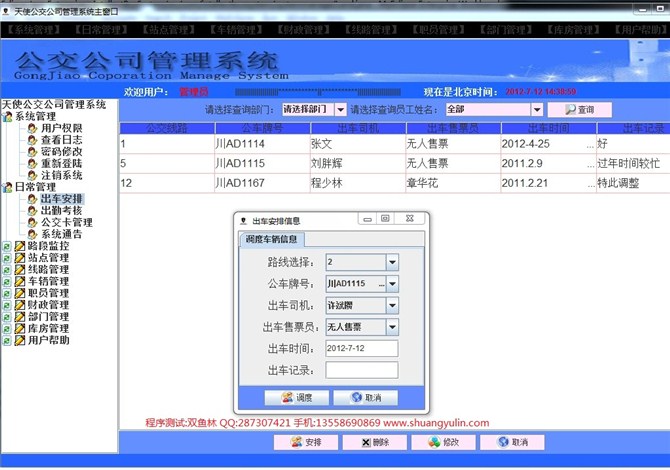This screenshot has width=670, height=470.
Task: Click the pencil icon of 车辆管理 tree node
Action: pos(20,282)
